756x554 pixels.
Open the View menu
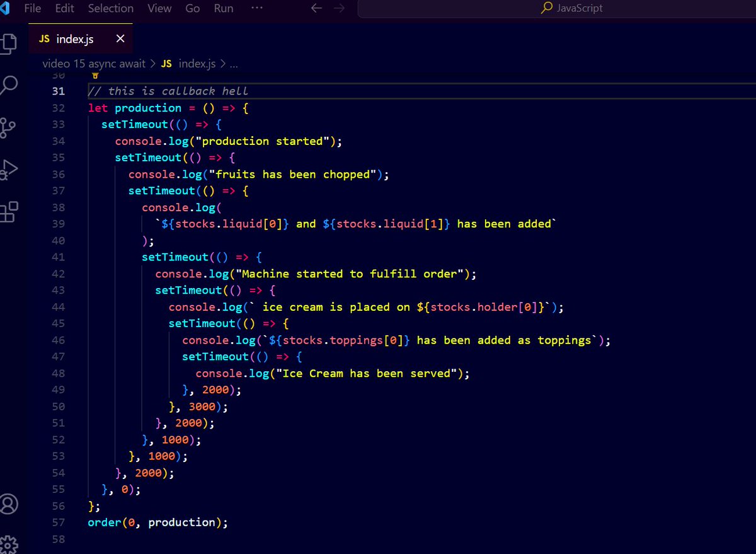pyautogui.click(x=159, y=8)
